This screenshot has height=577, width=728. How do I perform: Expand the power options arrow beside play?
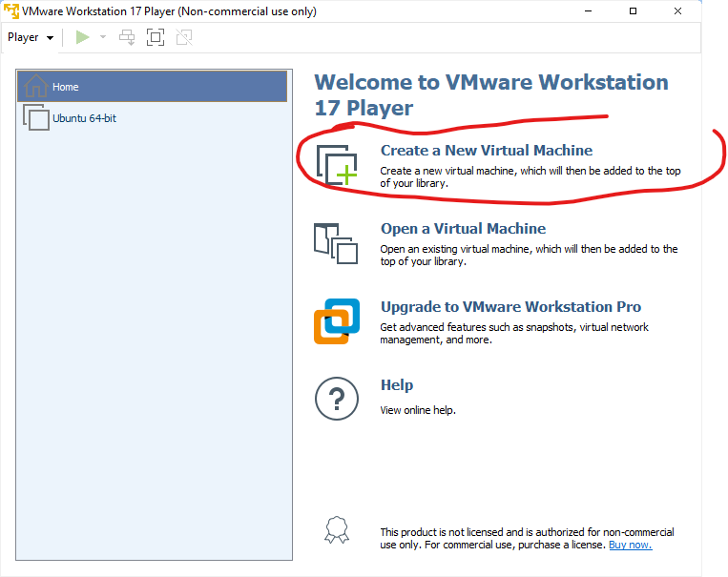[103, 37]
